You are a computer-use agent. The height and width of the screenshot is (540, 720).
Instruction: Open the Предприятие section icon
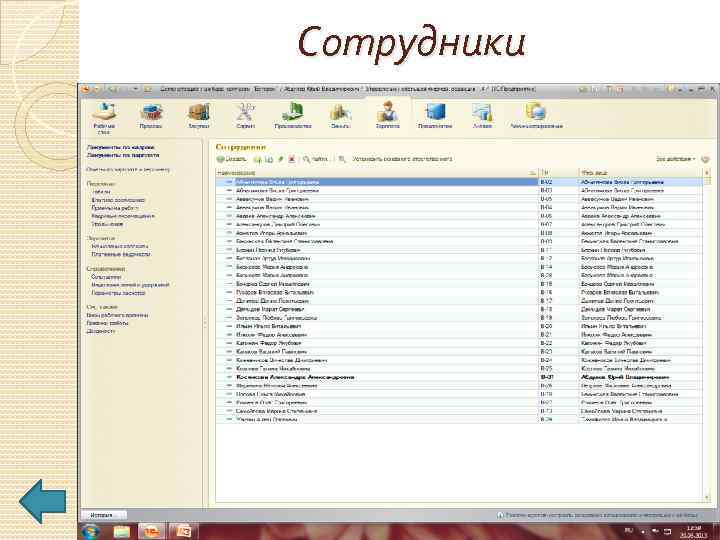pyautogui.click(x=435, y=116)
